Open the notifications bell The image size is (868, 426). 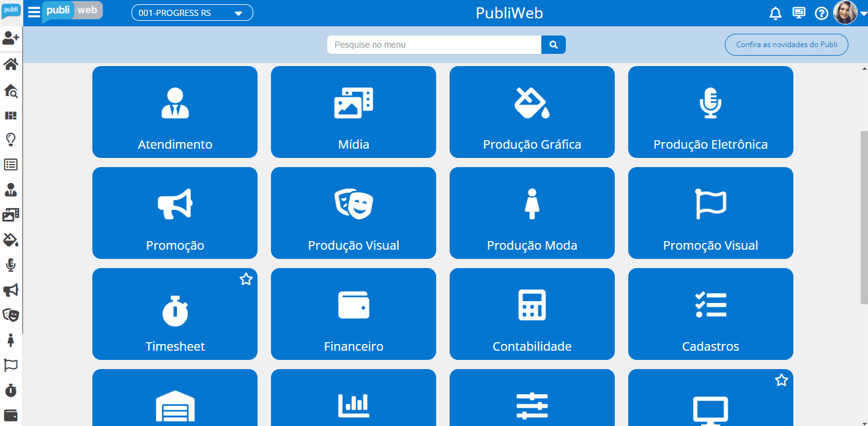click(776, 13)
